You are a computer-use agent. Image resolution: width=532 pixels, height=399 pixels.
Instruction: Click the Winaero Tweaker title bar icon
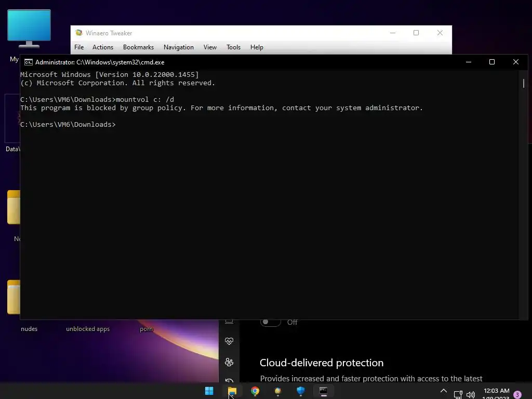[79, 33]
